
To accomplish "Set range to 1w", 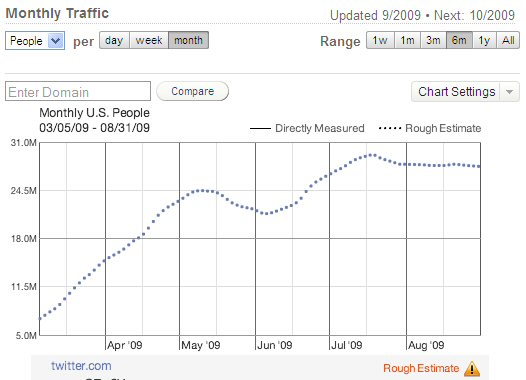I will pos(380,40).
